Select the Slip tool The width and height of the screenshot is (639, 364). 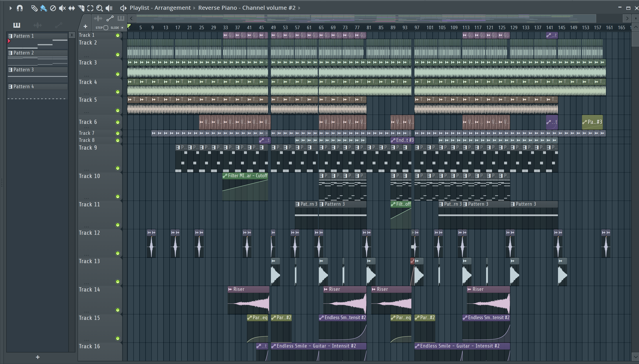72,8
